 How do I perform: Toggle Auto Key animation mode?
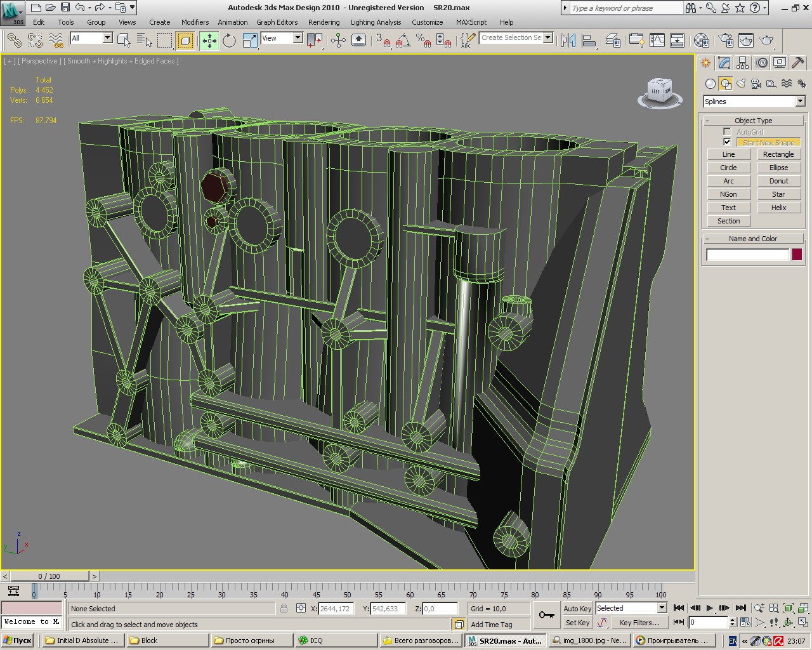coord(577,608)
